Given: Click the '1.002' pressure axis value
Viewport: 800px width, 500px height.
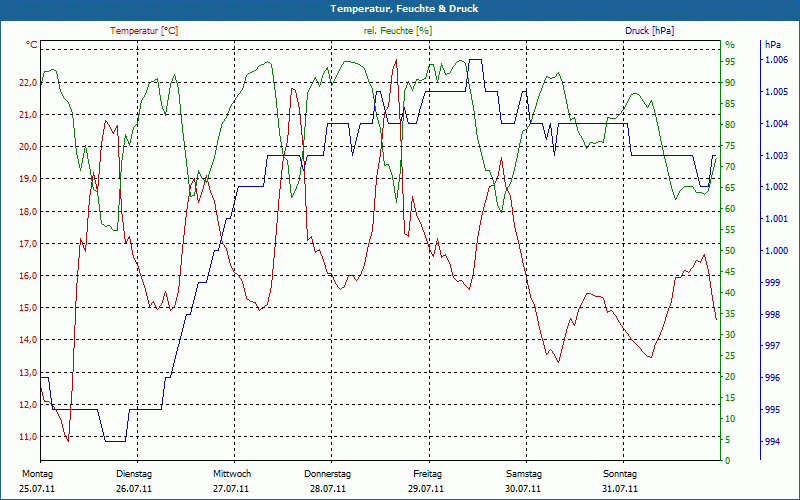Looking at the screenshot, I should (777, 187).
